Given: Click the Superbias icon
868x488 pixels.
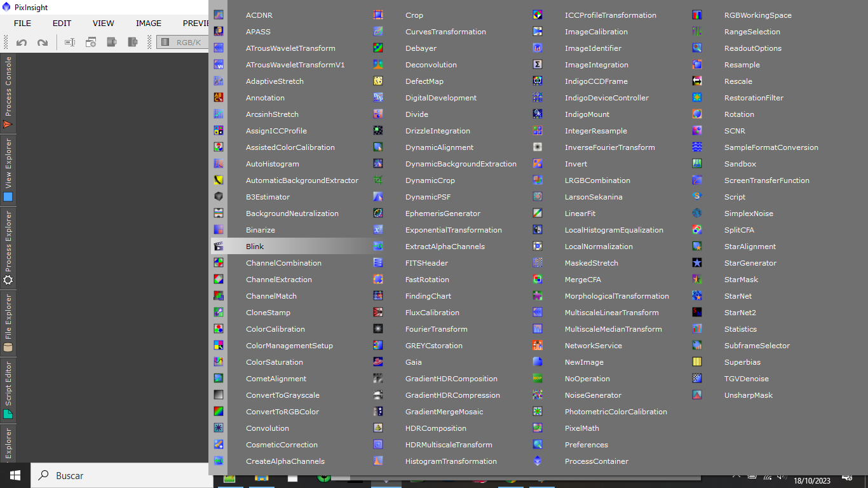Looking at the screenshot, I should [x=697, y=362].
